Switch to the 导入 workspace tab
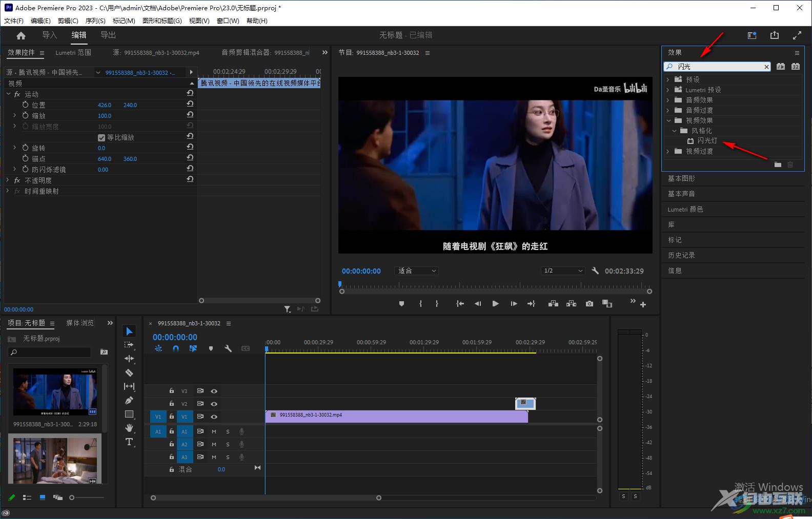This screenshot has height=519, width=812. point(49,35)
